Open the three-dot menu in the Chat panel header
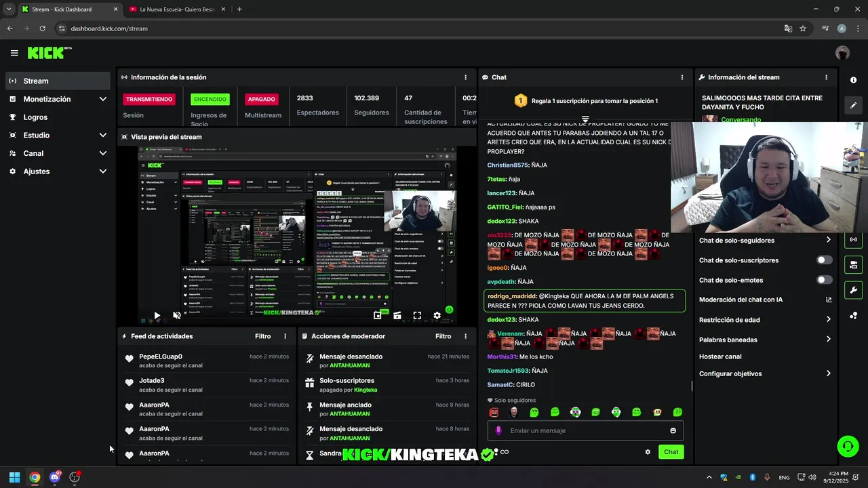Viewport: 868px width, 488px height. pyautogui.click(x=682, y=77)
